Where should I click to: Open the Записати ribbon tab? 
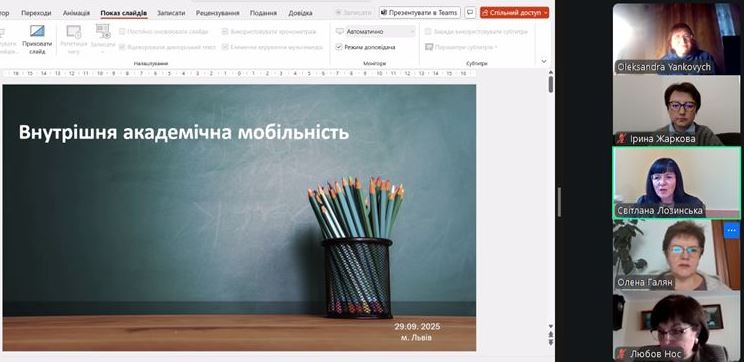(x=171, y=13)
